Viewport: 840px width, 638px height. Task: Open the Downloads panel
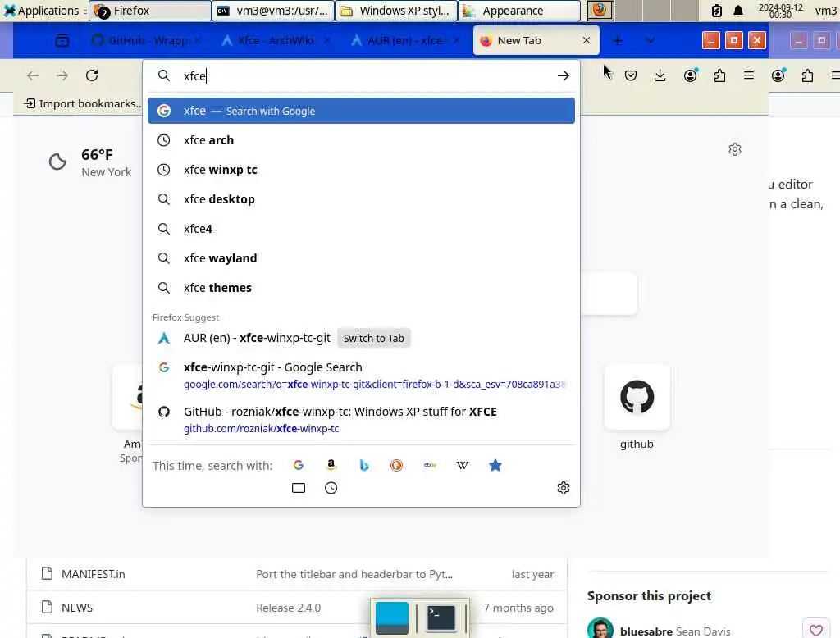click(x=660, y=75)
